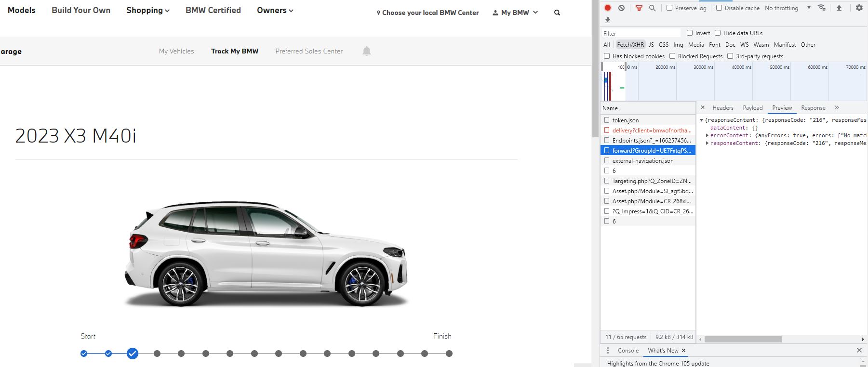Click the current highlighted progress step
Image resolution: width=868 pixels, height=367 pixels.
click(x=133, y=354)
